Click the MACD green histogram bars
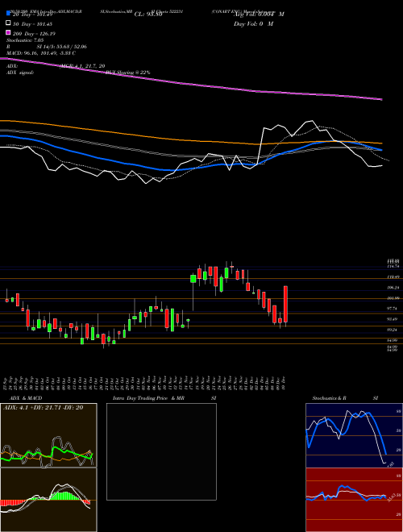The image size is (403, 532). 65,496
